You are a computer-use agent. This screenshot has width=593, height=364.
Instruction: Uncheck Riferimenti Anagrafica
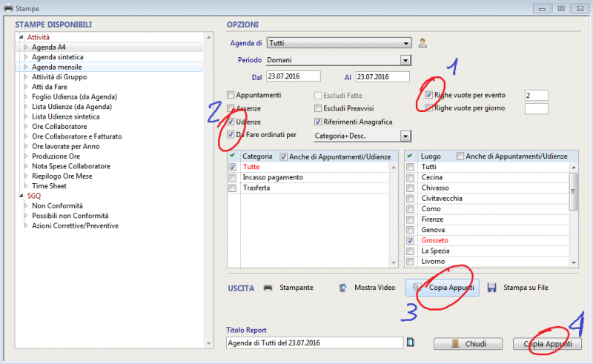pos(318,122)
